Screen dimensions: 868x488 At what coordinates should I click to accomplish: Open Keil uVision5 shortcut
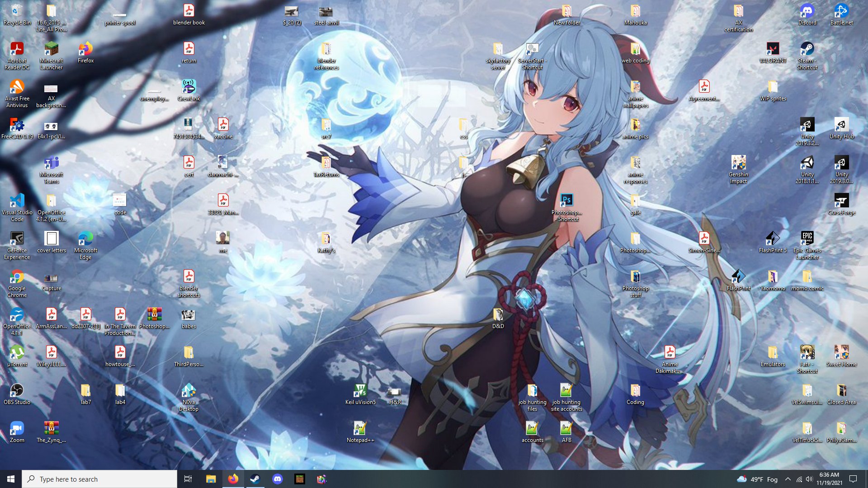tap(360, 394)
